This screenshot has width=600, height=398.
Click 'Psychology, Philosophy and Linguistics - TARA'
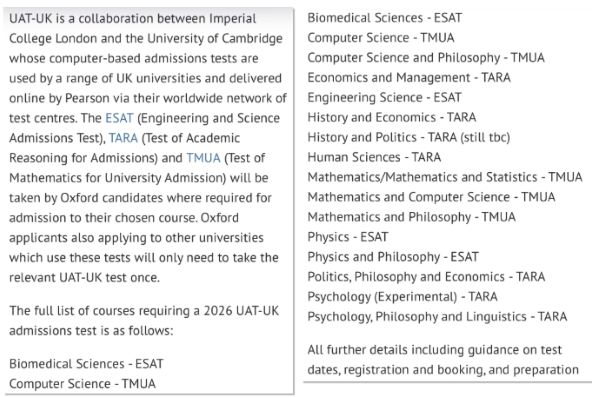[x=437, y=316]
